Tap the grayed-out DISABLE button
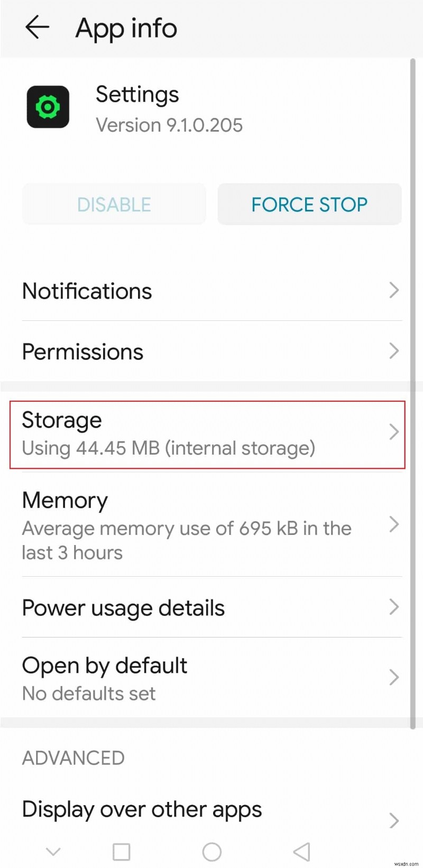423x868 pixels. click(x=114, y=204)
